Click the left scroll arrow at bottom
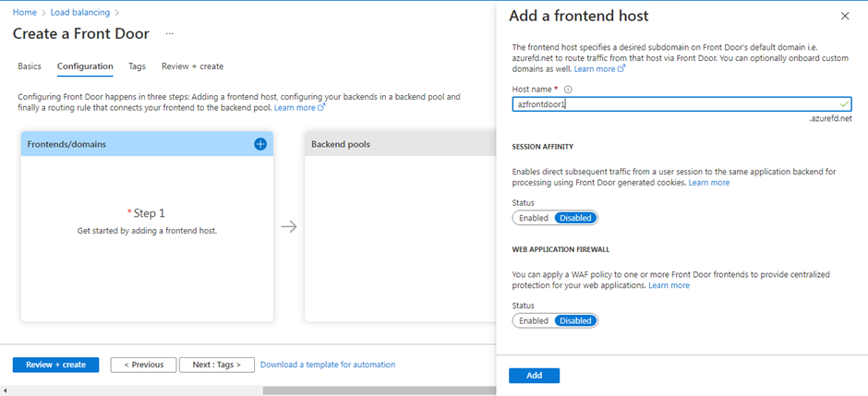The height and width of the screenshot is (396, 868). click(6, 391)
